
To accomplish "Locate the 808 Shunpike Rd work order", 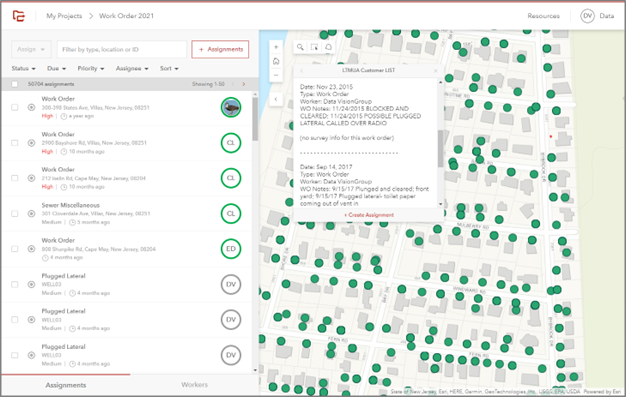I will click(31, 249).
